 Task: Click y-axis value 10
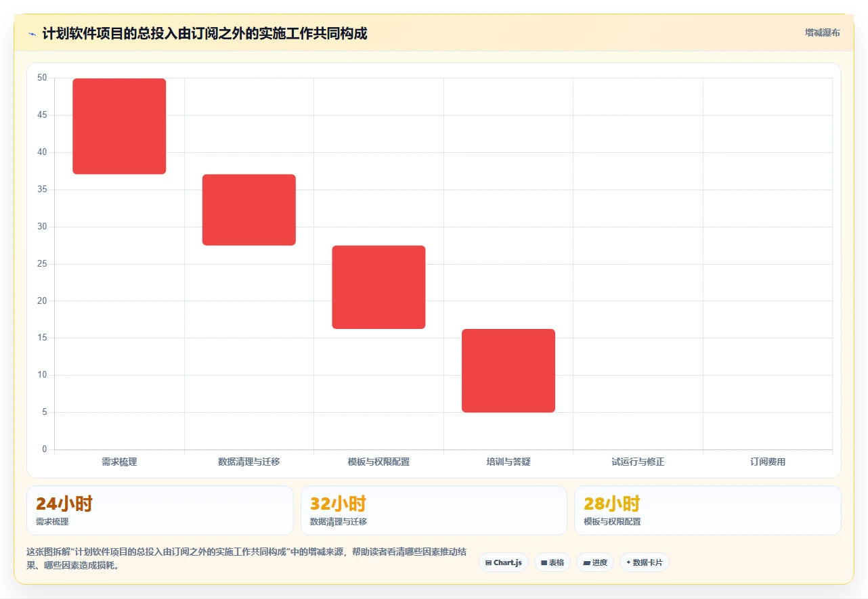click(x=42, y=375)
